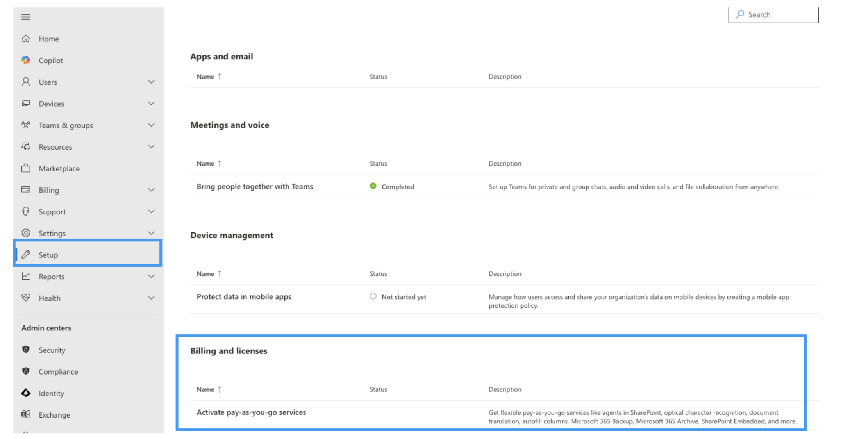Sort Meetings and voice by Name

click(x=209, y=163)
